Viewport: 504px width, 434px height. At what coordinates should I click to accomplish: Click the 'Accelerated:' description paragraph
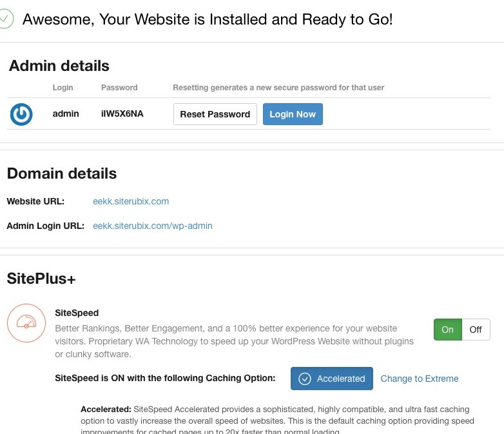tap(277, 421)
